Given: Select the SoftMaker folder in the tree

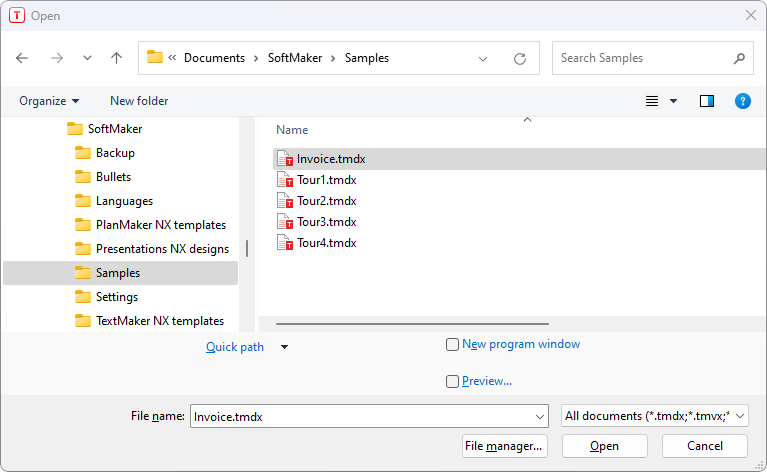Looking at the screenshot, I should [114, 129].
